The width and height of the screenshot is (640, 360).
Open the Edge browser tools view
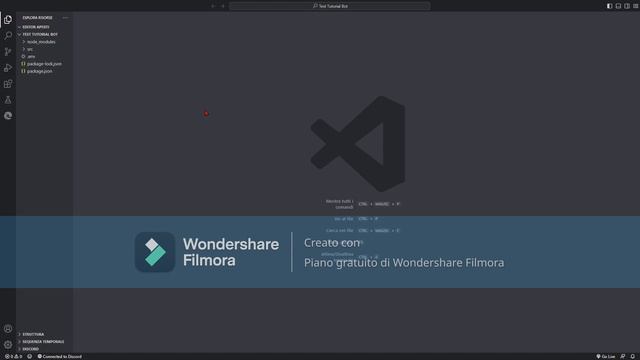[x=8, y=116]
